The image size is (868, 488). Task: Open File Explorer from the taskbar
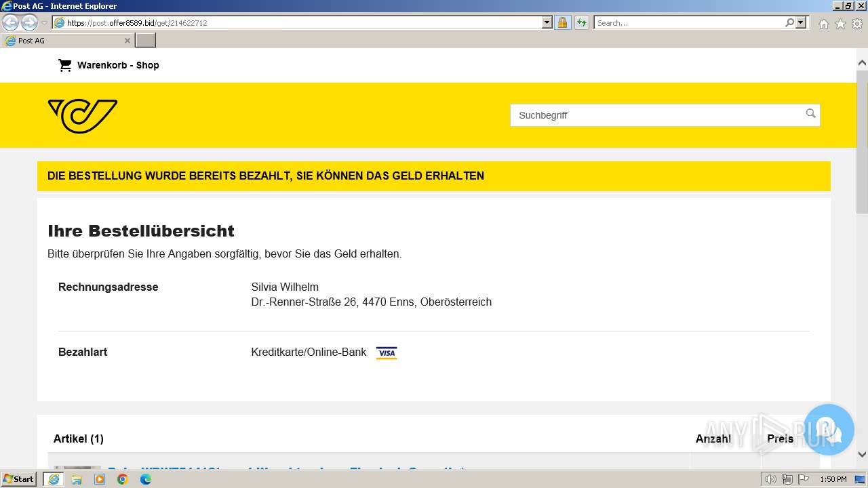coord(77,479)
